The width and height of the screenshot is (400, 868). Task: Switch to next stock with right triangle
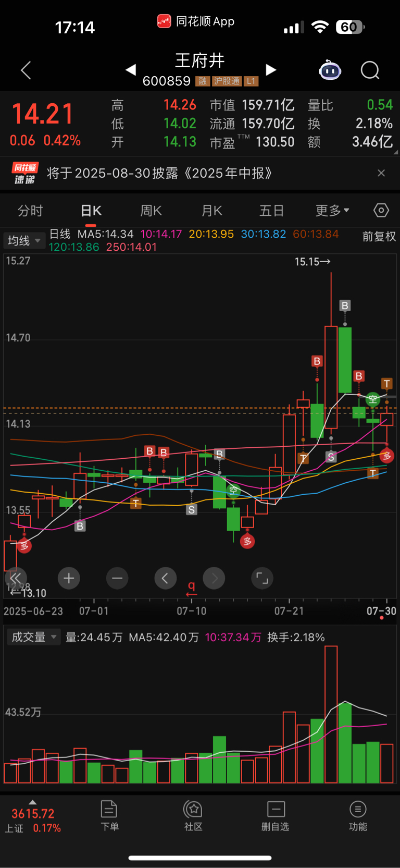click(271, 69)
